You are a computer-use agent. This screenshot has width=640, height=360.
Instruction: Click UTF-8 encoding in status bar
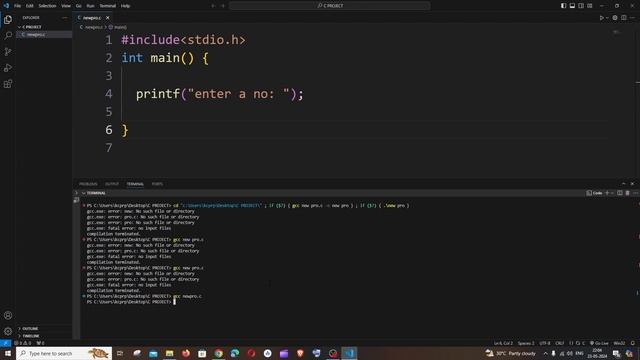pos(545,343)
